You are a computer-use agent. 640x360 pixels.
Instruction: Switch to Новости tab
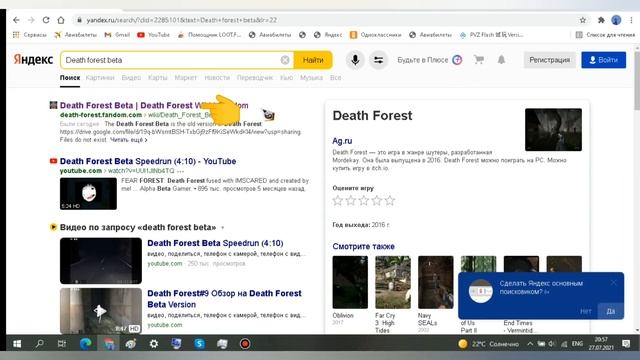point(217,77)
